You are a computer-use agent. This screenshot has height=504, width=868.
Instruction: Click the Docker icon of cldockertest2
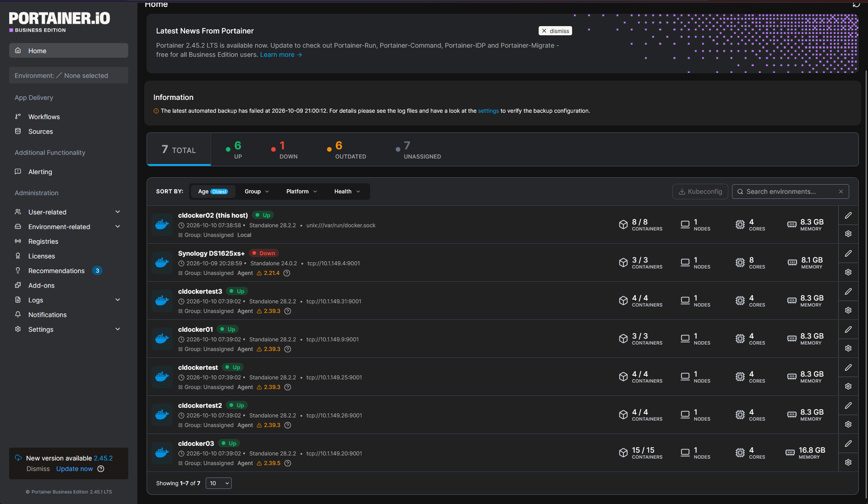[162, 415]
